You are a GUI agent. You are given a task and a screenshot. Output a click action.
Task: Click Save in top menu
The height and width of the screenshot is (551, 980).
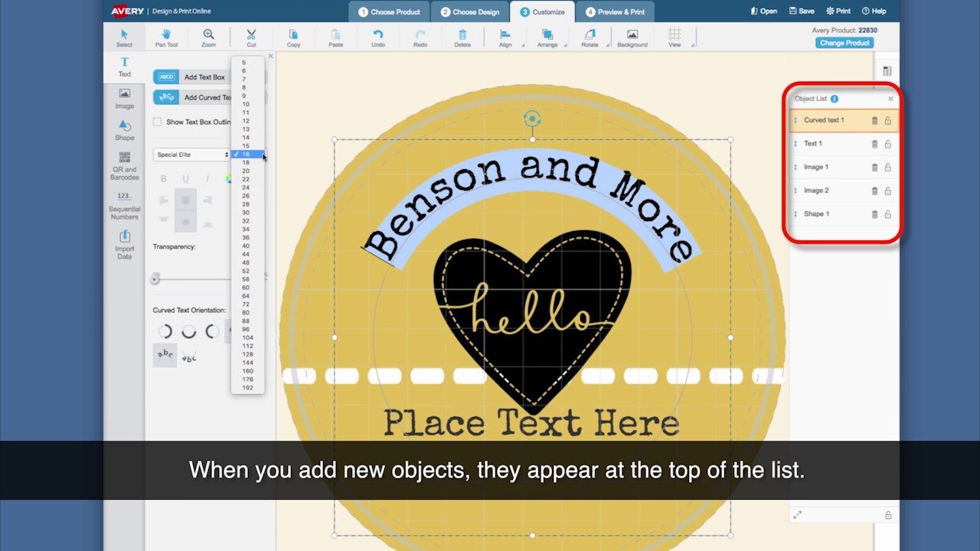[802, 11]
